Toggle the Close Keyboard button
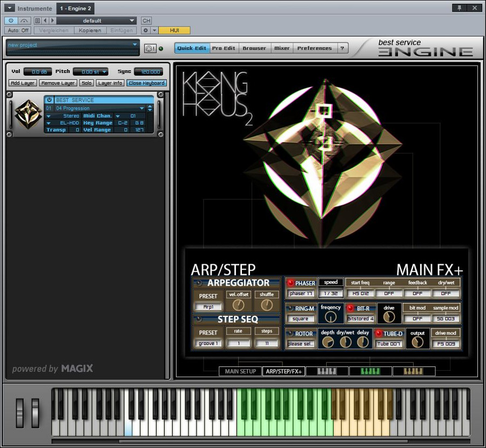The height and width of the screenshot is (448, 486). coord(146,83)
